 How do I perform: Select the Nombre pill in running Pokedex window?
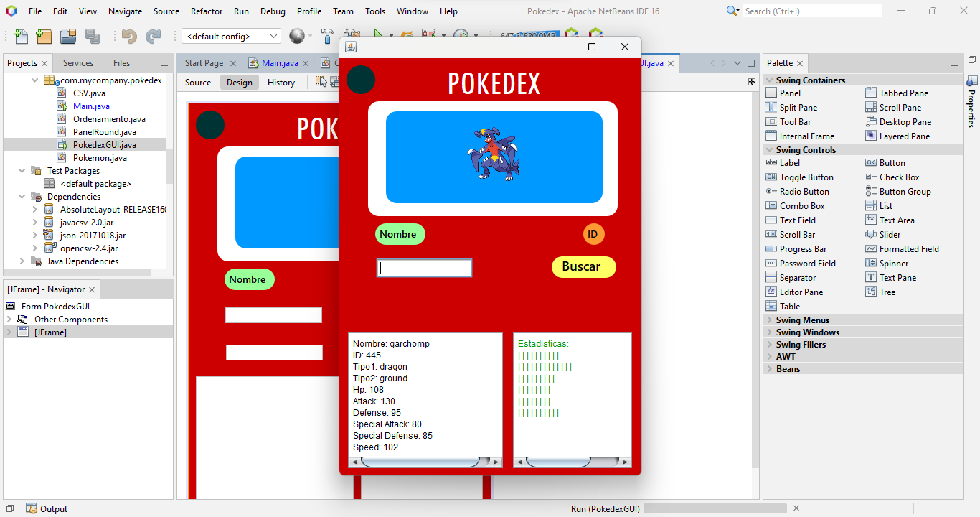click(x=400, y=234)
